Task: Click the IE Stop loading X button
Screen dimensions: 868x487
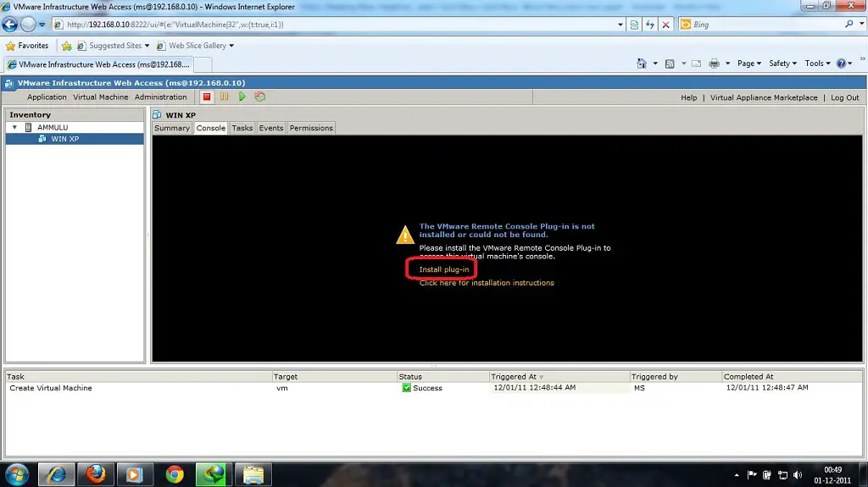Action: (666, 25)
